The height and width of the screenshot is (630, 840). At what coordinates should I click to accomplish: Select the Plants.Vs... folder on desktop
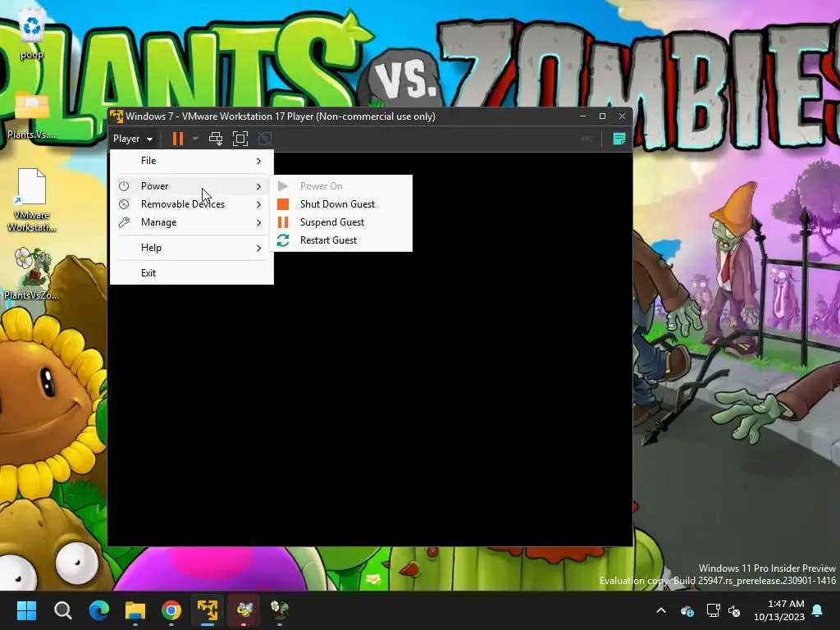coord(32,114)
